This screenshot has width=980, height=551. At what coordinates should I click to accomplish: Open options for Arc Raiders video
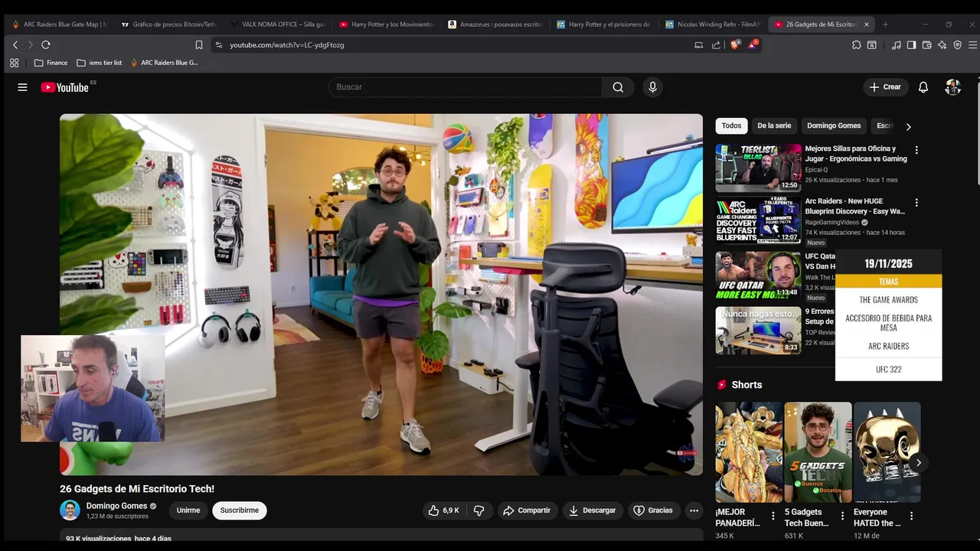pos(916,203)
